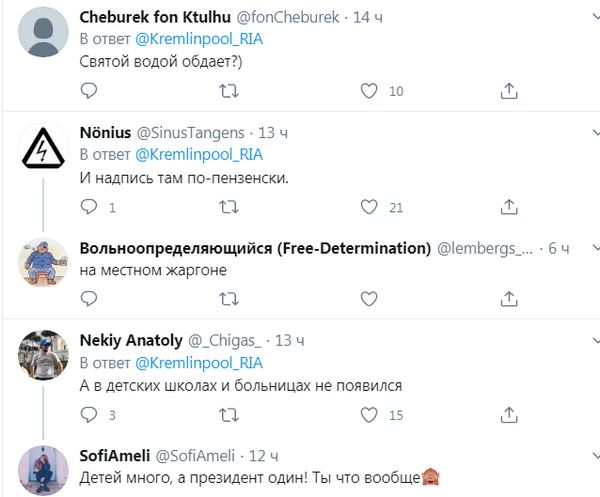Viewport: 600px width, 497px height.
Task: Share the 'на местном жаргоне' tweet
Action: [x=508, y=296]
